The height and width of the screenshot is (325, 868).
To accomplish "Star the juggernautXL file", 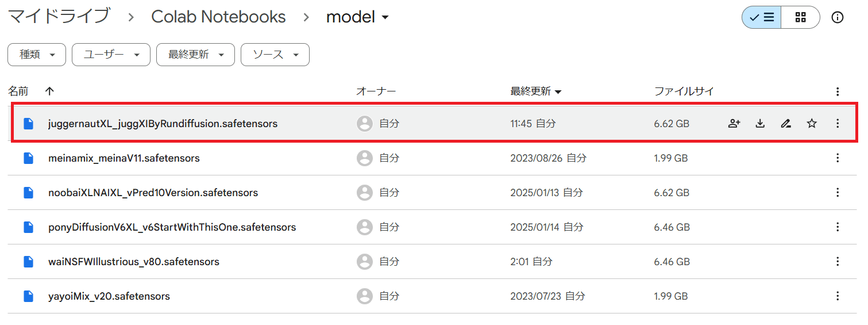I will (812, 123).
